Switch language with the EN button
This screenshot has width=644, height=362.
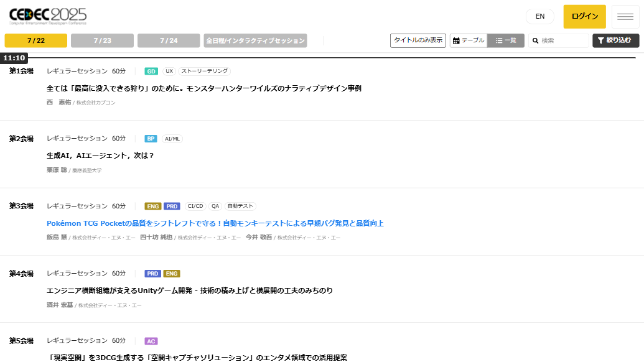pos(539,16)
